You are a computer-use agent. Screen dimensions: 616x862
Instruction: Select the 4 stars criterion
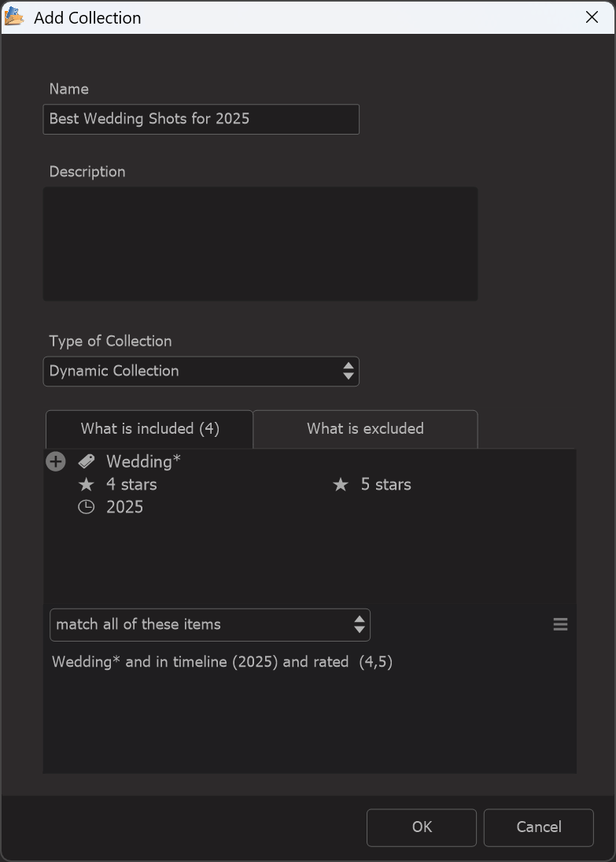[x=131, y=484]
